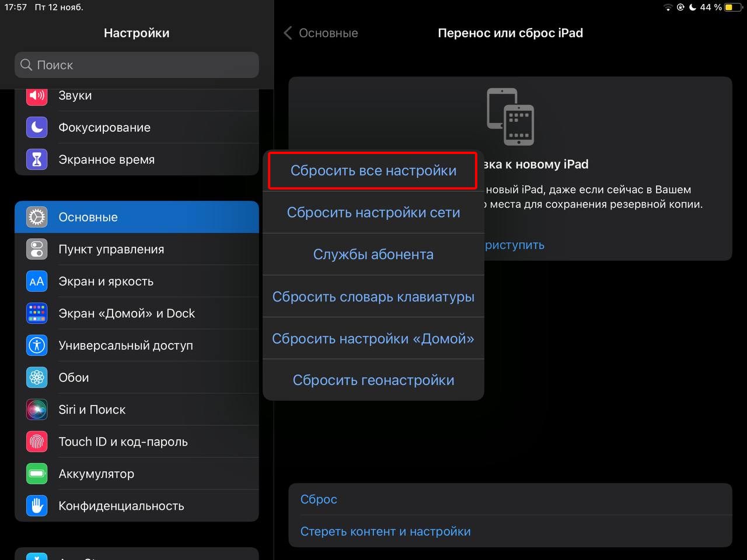
Task: Click the magnifier icon in search field
Action: pyautogui.click(x=26, y=65)
